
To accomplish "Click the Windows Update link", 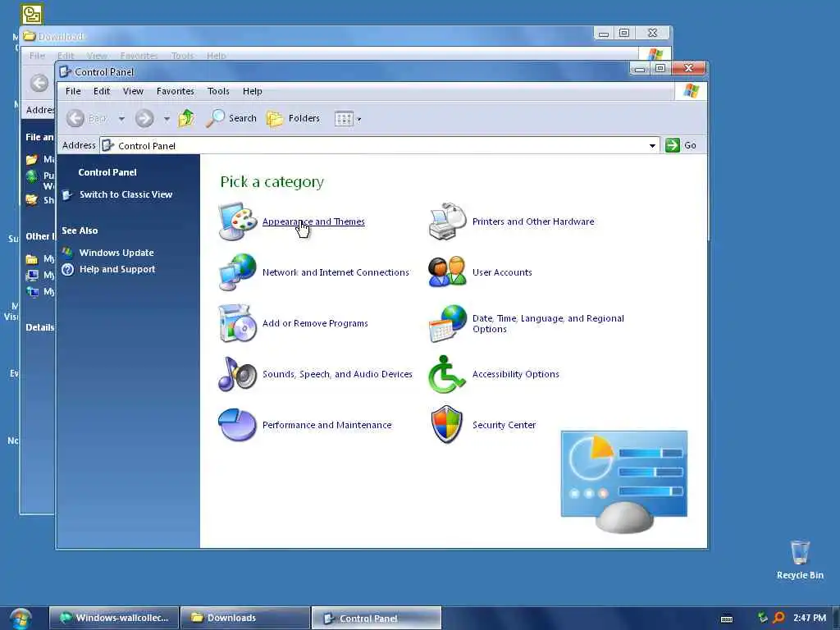I will (x=116, y=253).
